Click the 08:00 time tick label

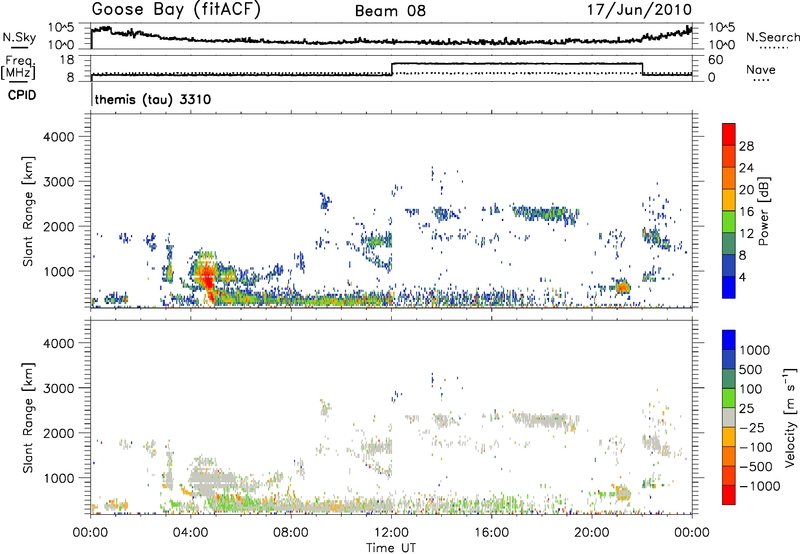click(291, 533)
